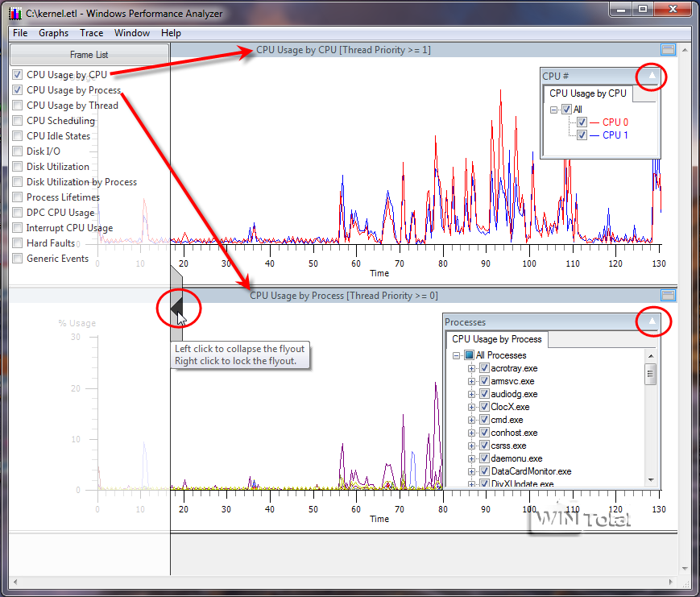Collapse the Frame List flyout arrow
Screen dimensions: 700x597
click(x=176, y=307)
